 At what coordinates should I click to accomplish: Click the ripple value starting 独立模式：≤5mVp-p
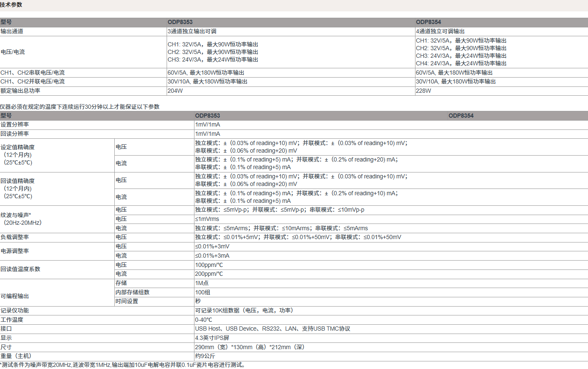280,210
